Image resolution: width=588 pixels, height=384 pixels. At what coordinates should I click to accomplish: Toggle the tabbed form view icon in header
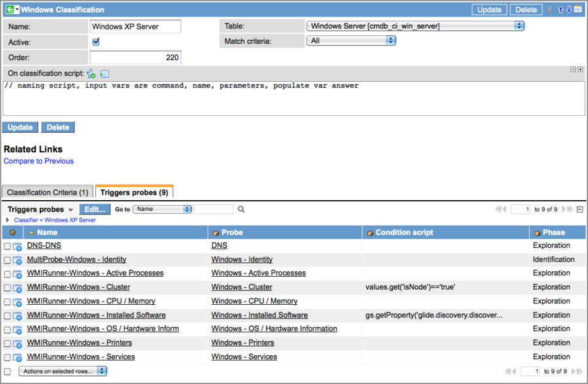(578, 10)
